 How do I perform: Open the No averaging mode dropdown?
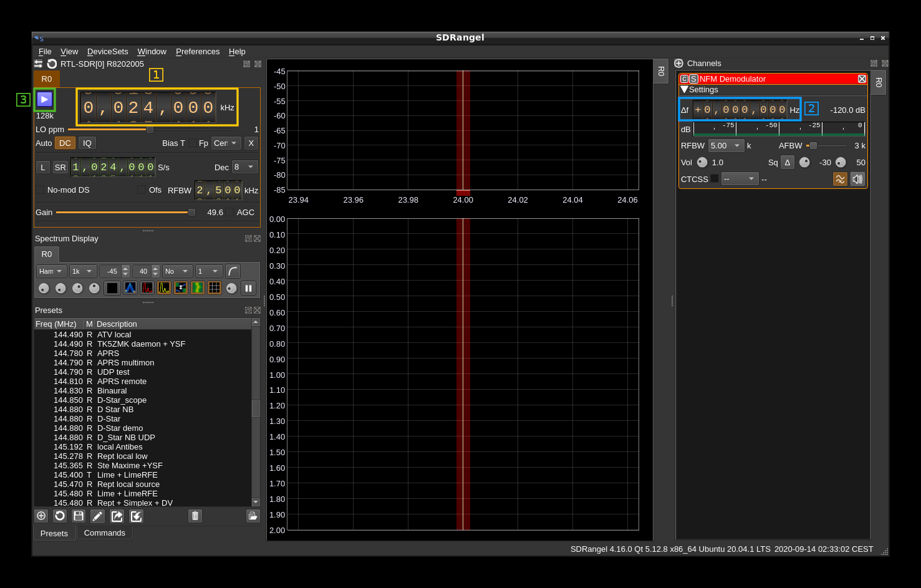177,271
